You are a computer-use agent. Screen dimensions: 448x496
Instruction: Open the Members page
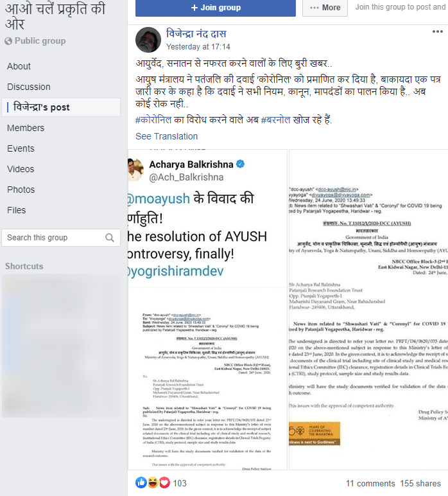tap(26, 128)
